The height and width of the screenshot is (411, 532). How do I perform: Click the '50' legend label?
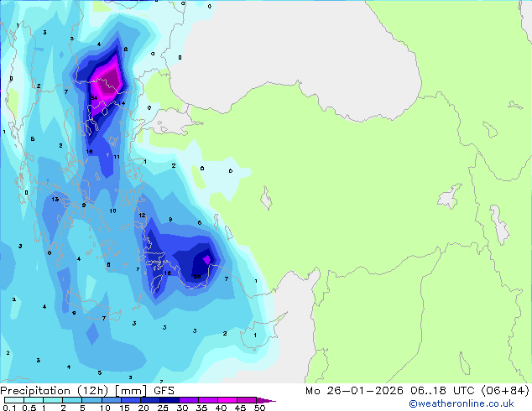coord(259,408)
